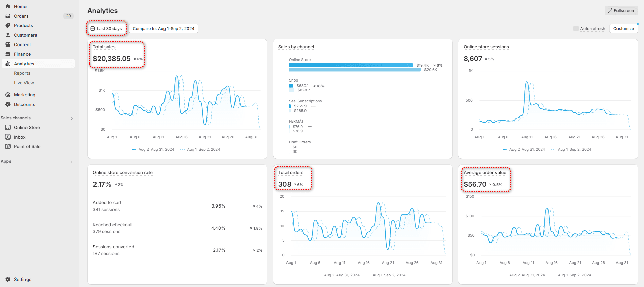Click the Draft Orders channel label
This screenshot has width=644, height=287.
coord(300,142)
